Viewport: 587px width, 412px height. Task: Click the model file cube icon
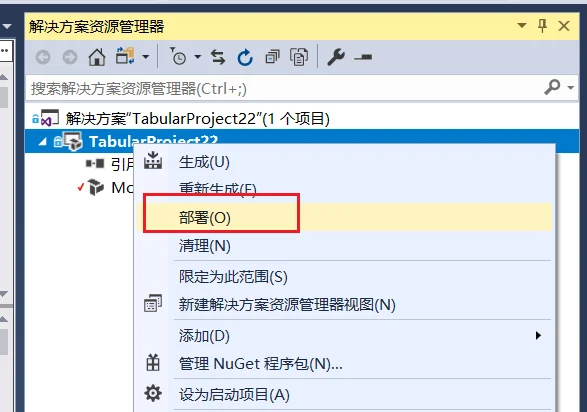click(96, 187)
